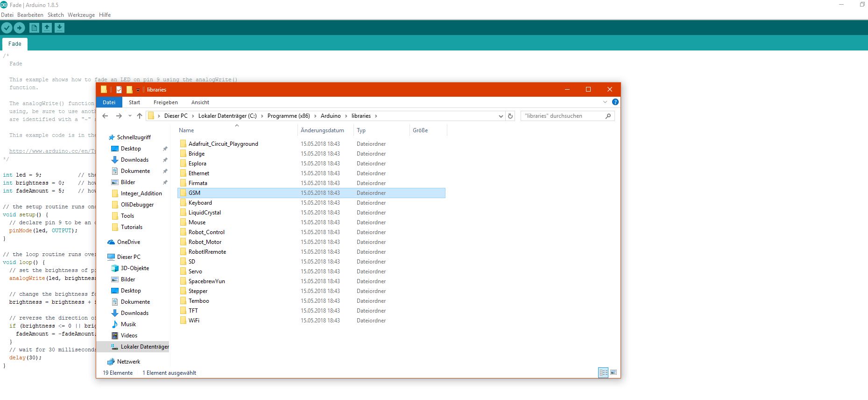Click the Arduino Upload arrow button

pyautogui.click(x=19, y=28)
